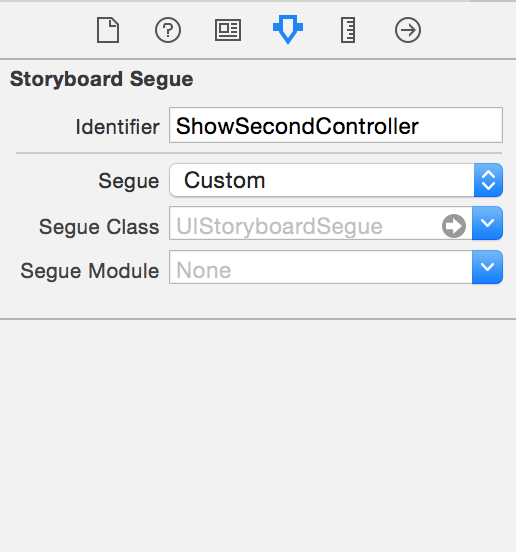Show the Connections inspector

pyautogui.click(x=408, y=30)
